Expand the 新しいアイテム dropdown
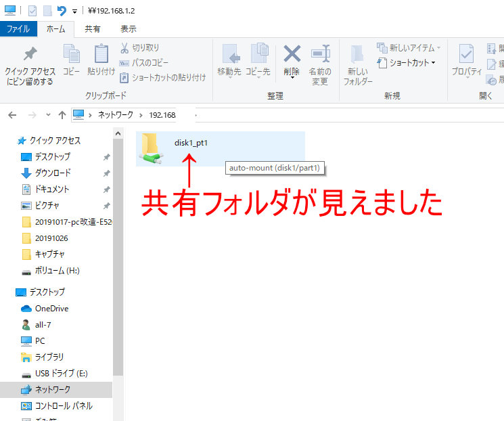The image size is (504, 421). [438, 48]
